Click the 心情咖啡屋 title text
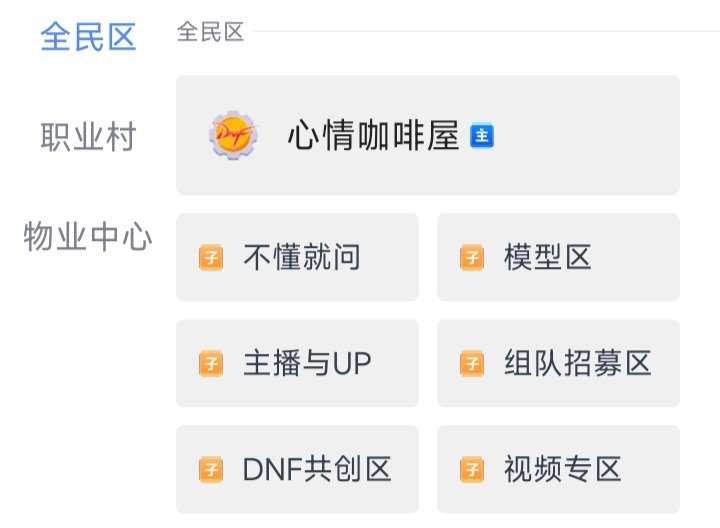Screen dimensions: 720x528 [x=374, y=135]
